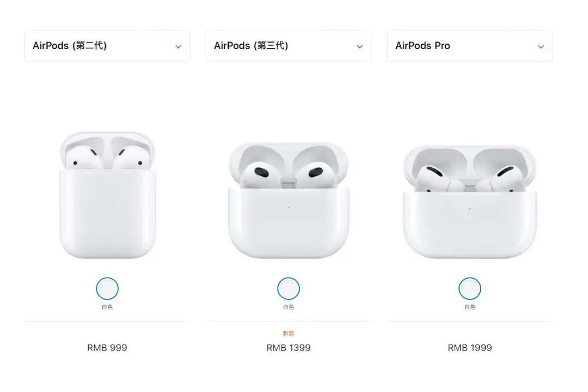Select white color swatch under AirPods Pro
588x392 pixels.
470,289
